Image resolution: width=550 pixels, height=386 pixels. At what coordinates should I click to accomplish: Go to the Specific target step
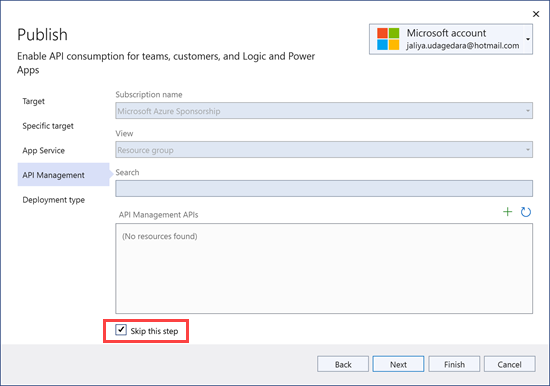pyautogui.click(x=48, y=126)
